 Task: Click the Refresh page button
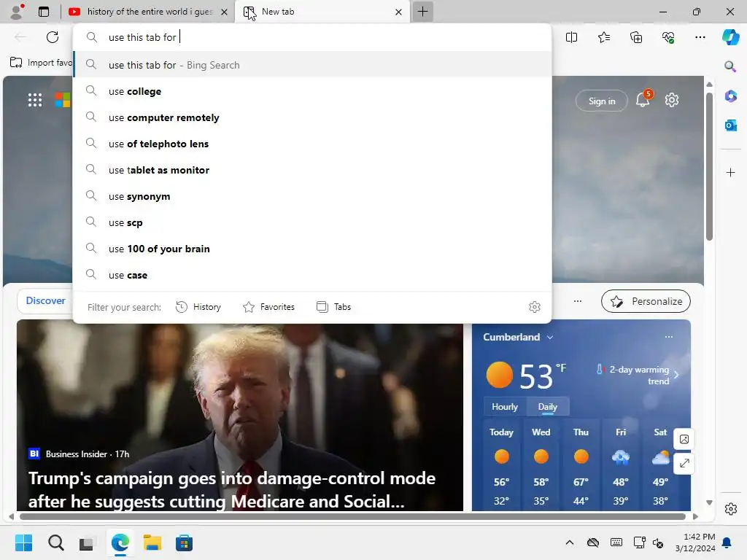pos(53,37)
